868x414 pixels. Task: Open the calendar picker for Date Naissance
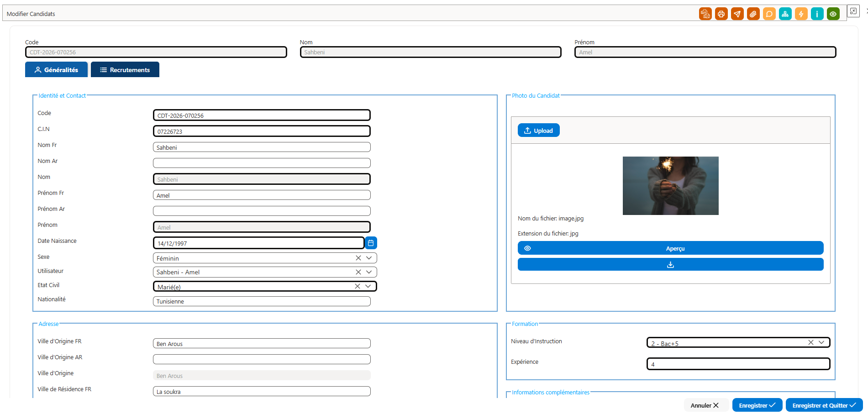click(x=371, y=243)
